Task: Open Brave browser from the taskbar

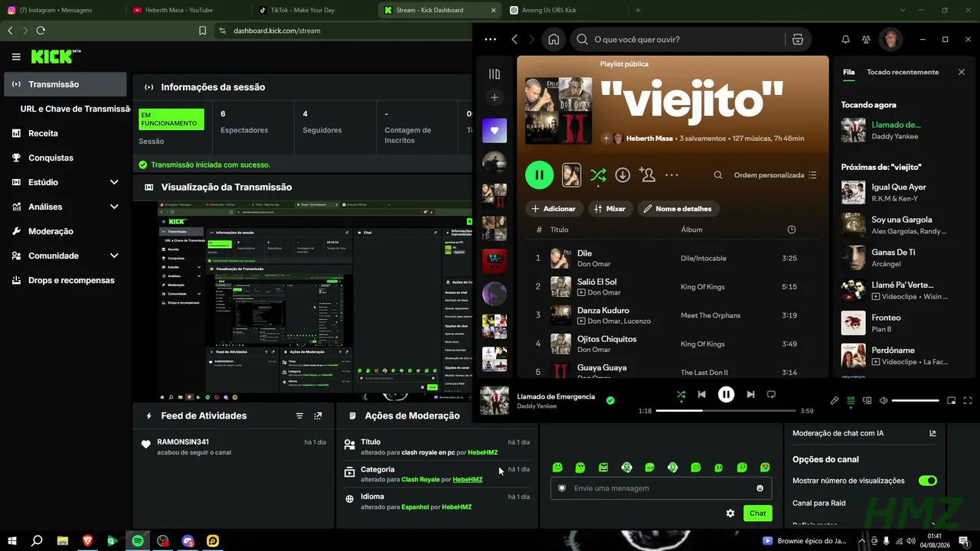Action: click(x=87, y=541)
